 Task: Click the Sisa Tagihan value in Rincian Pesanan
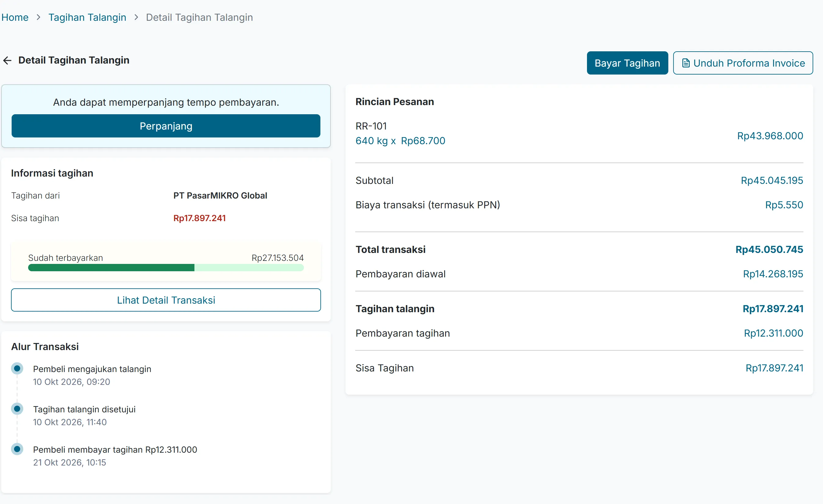click(x=774, y=368)
